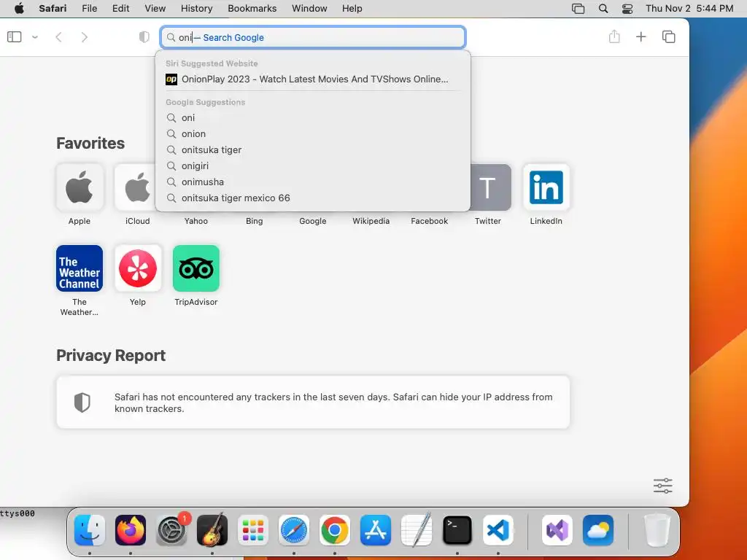Open Control Center

click(627, 9)
